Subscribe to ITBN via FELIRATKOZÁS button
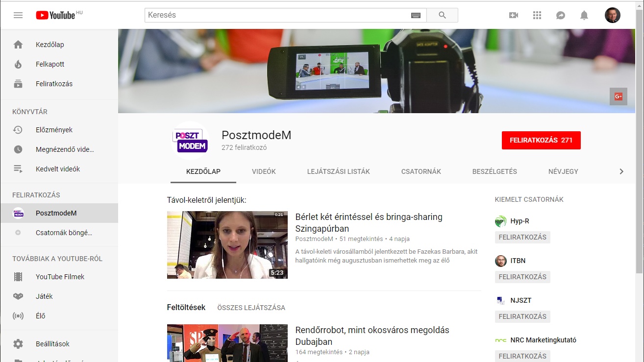The image size is (644, 362). (x=522, y=277)
